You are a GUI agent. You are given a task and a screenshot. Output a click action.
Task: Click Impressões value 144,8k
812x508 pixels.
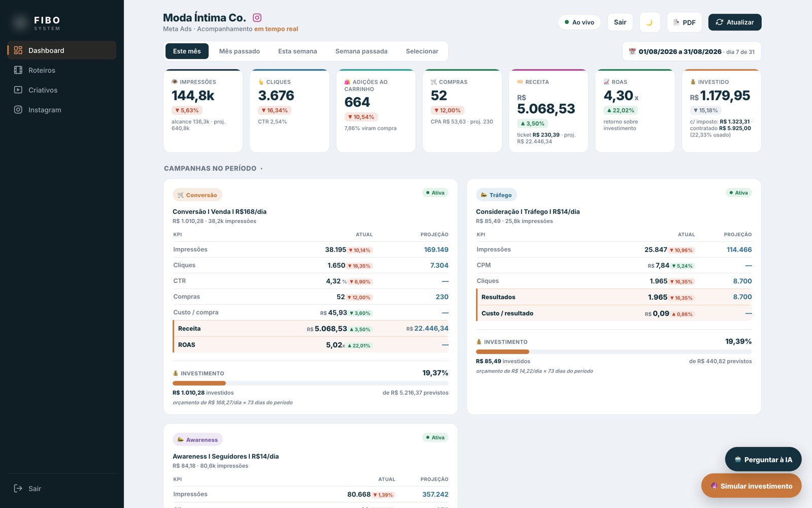193,96
